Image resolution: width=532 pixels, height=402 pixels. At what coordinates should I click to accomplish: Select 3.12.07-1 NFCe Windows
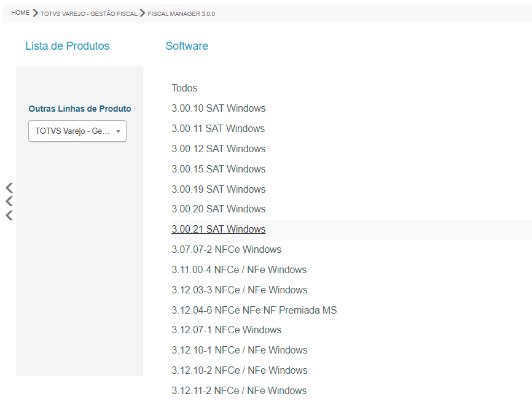[226, 330]
